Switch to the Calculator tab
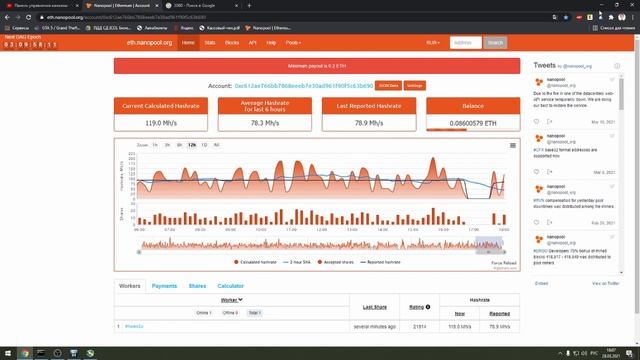The height and width of the screenshot is (360, 640). point(230,286)
